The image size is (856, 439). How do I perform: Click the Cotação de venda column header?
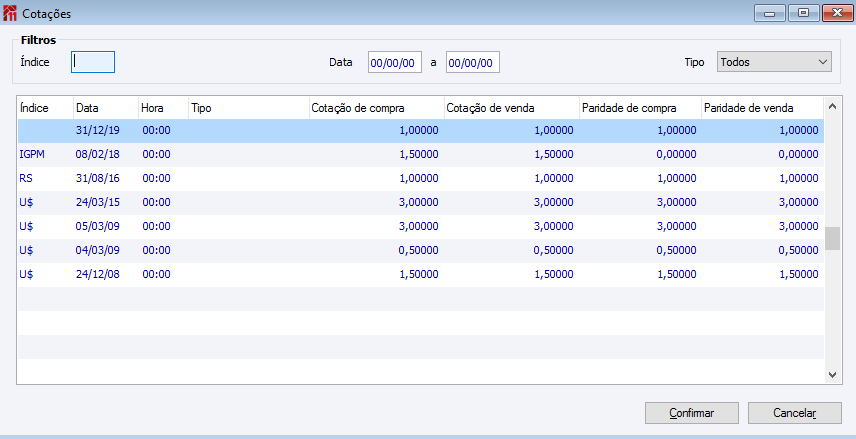tap(512, 108)
